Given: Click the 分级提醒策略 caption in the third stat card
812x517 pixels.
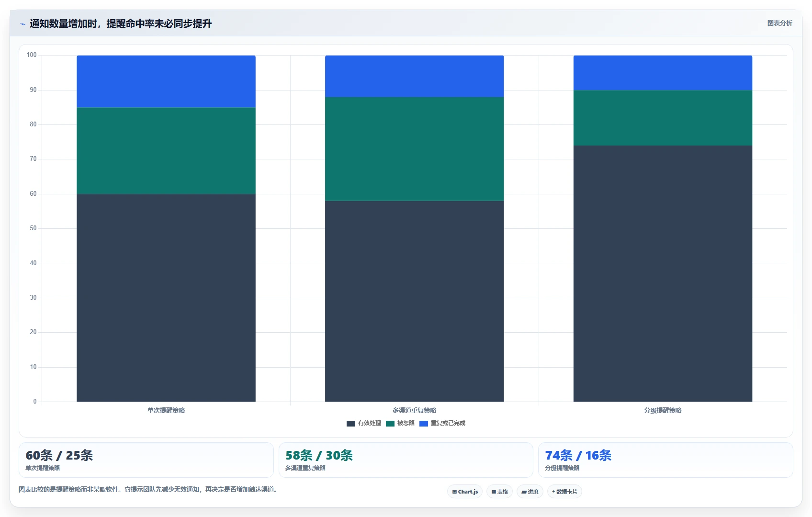Looking at the screenshot, I should pos(562,468).
